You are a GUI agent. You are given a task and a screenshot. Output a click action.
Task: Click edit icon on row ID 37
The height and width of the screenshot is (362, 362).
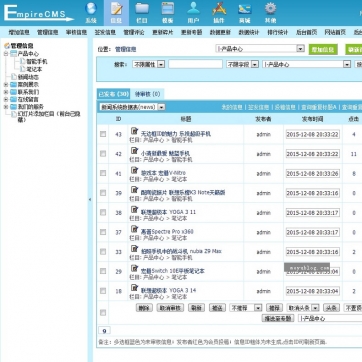point(134,229)
